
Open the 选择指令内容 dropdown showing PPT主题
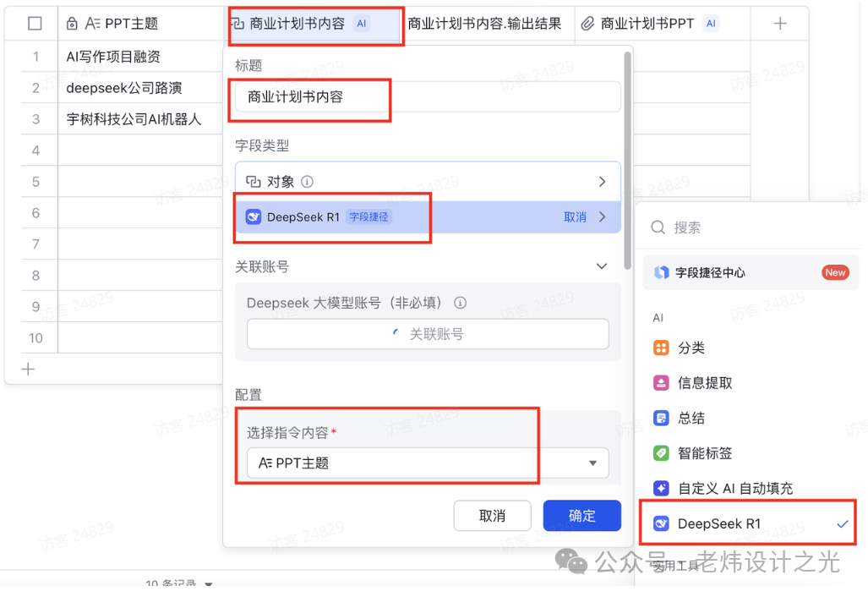tap(428, 463)
